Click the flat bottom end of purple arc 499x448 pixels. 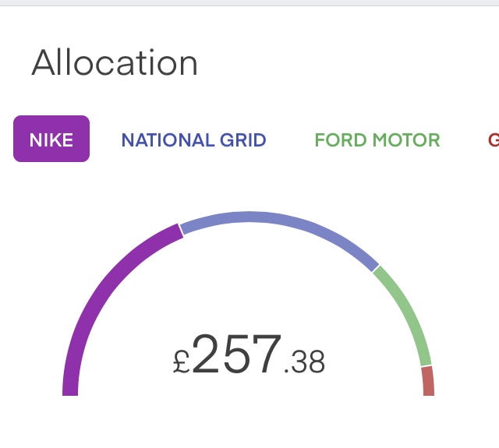point(70,394)
